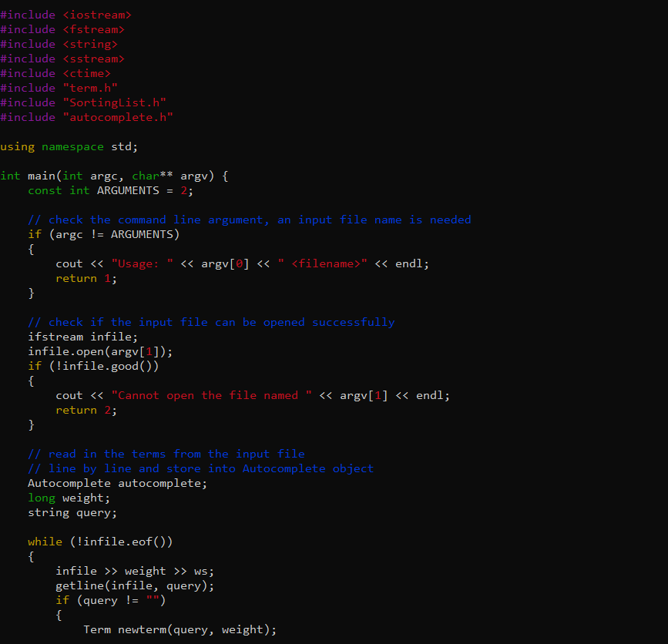The height and width of the screenshot is (644, 668).
Task: Click the line '#include <string>'
Action: (59, 45)
